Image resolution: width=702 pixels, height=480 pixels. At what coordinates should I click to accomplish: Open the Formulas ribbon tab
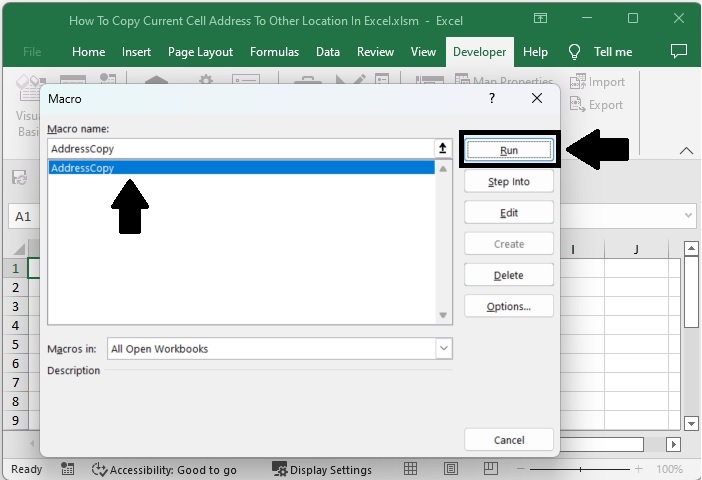click(x=274, y=52)
